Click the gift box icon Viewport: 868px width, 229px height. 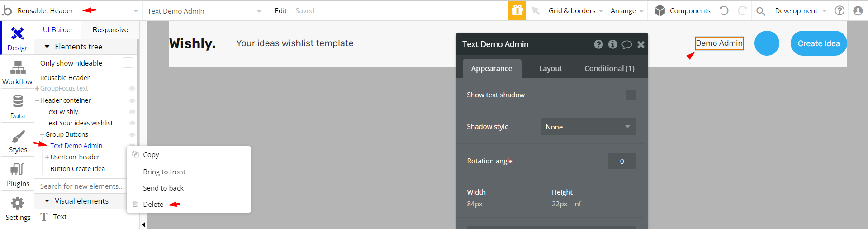coord(517,10)
